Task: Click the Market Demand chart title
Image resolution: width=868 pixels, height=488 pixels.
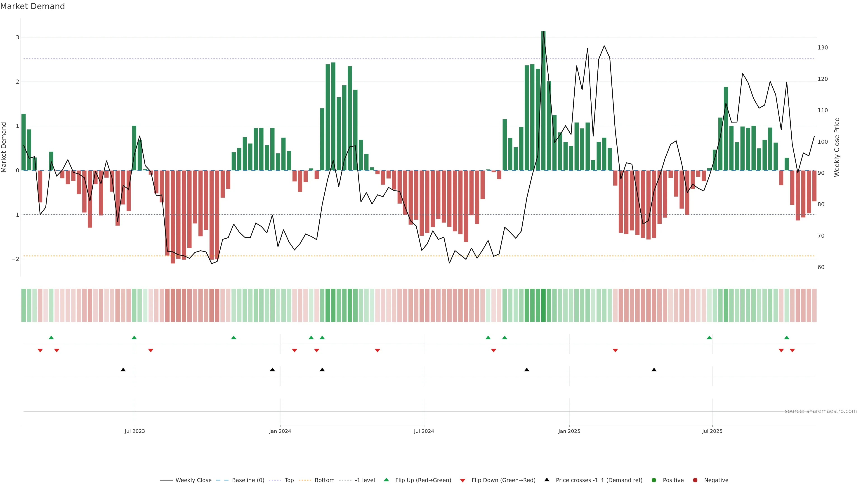Action: point(32,6)
